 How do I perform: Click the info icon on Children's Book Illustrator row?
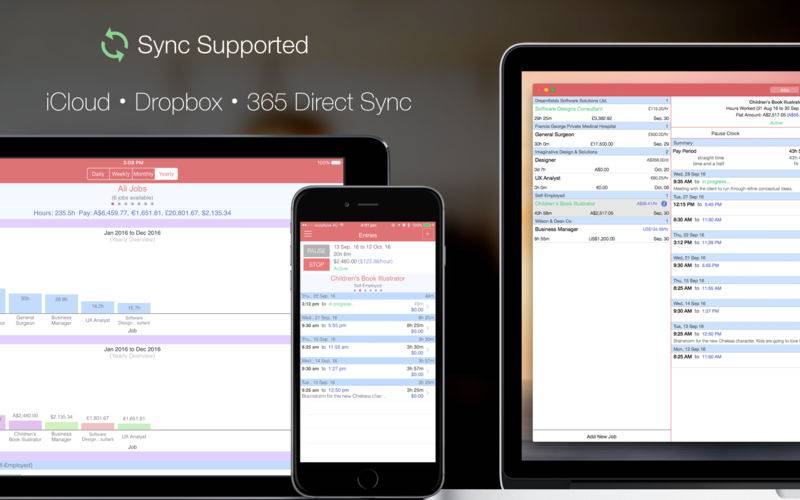coord(665,204)
